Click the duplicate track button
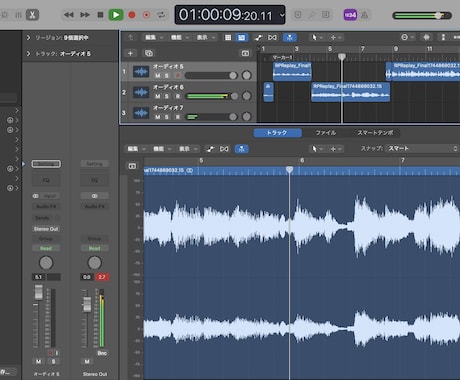The height and width of the screenshot is (380, 460). click(149, 53)
